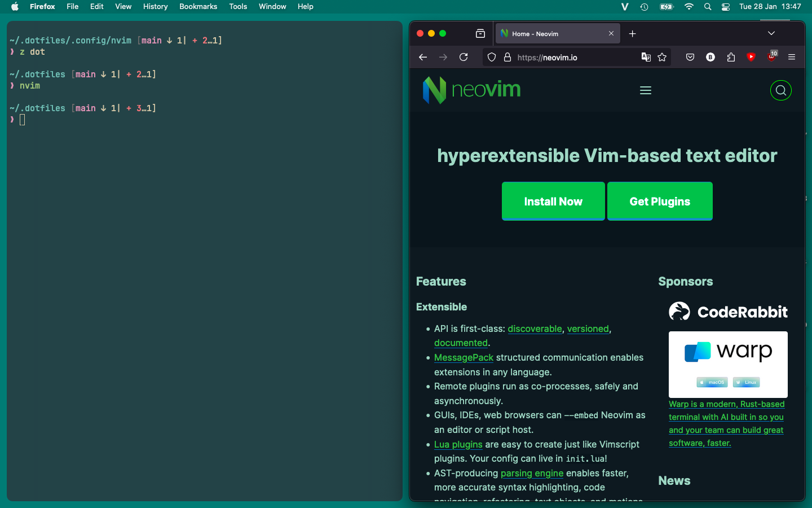The width and height of the screenshot is (812, 508).
Task: Click the padlock site security icon
Action: (507, 57)
